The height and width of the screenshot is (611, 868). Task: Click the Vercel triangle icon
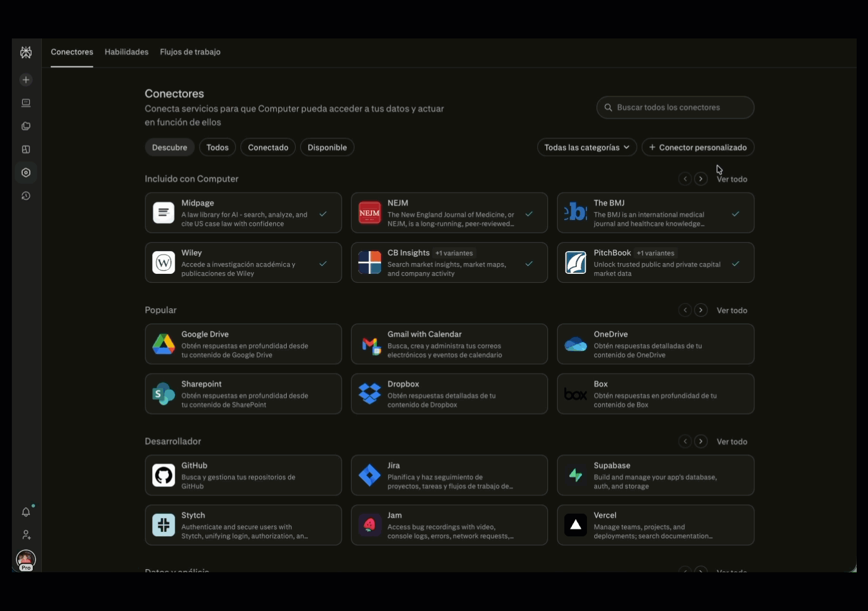pyautogui.click(x=576, y=525)
